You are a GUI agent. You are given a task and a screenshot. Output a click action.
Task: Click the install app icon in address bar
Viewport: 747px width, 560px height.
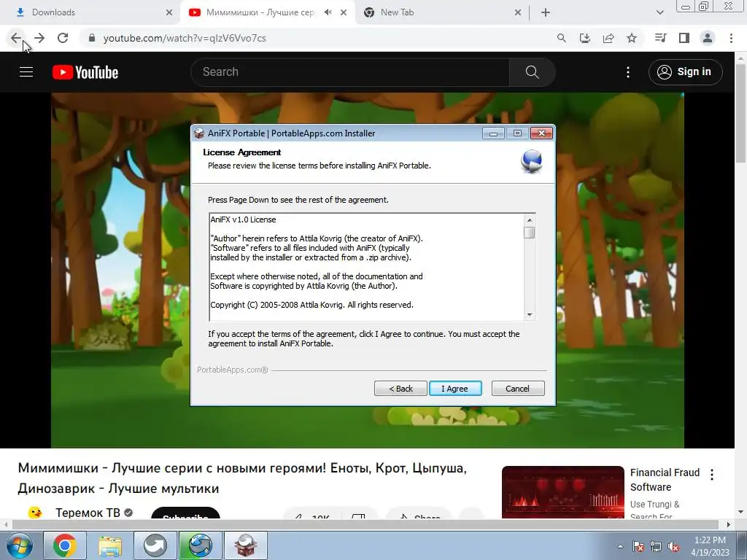pyautogui.click(x=585, y=38)
